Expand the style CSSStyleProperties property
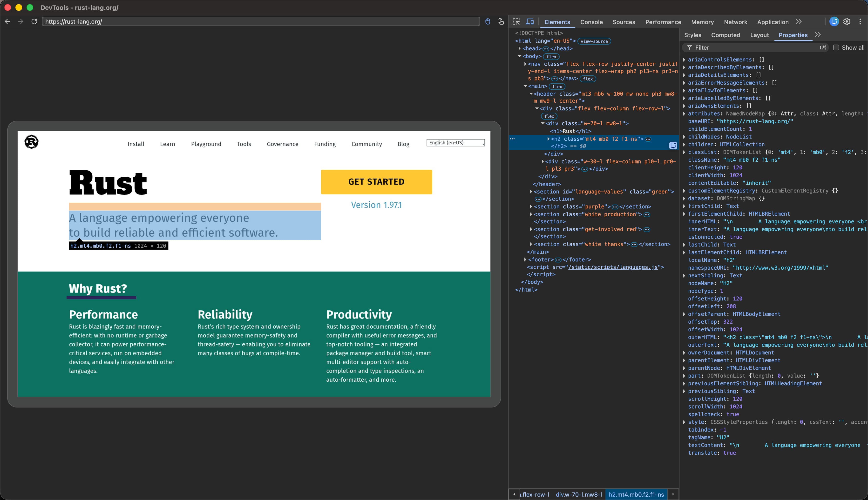The image size is (868, 500). click(x=684, y=422)
